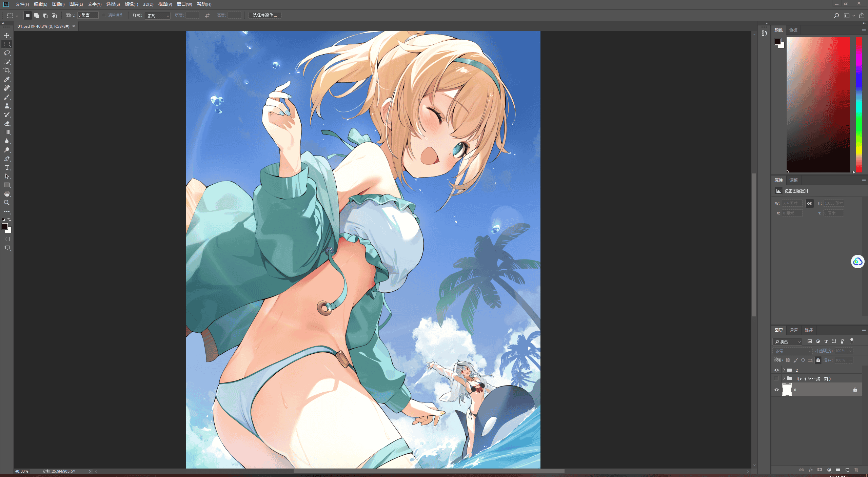The width and height of the screenshot is (868, 477).
Task: Click the link width and height button
Action: click(x=809, y=203)
